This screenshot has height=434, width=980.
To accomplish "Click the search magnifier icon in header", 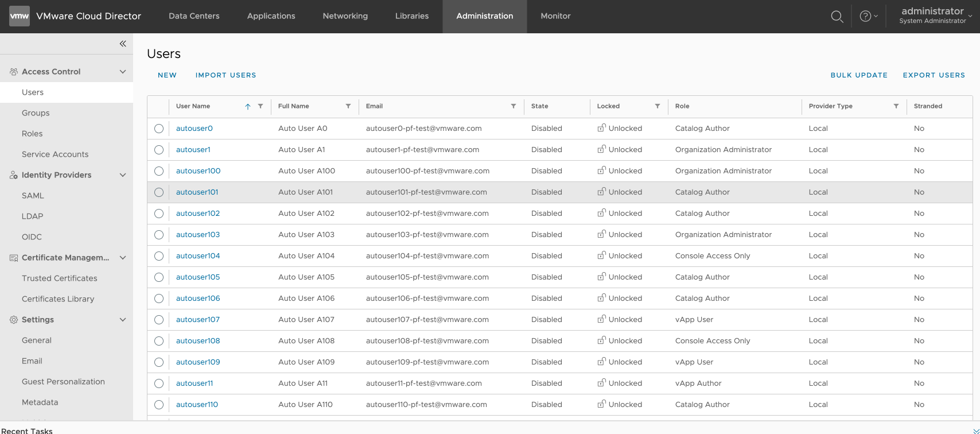I will click(837, 17).
